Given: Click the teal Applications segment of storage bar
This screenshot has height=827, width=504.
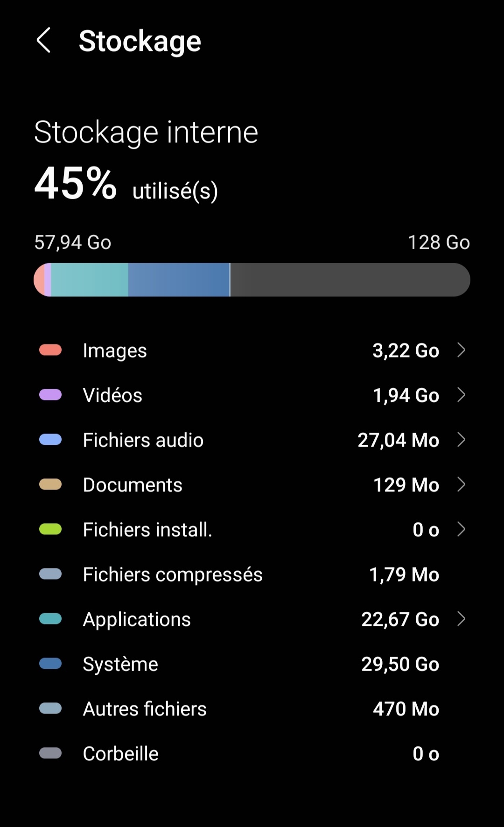Looking at the screenshot, I should [90, 280].
